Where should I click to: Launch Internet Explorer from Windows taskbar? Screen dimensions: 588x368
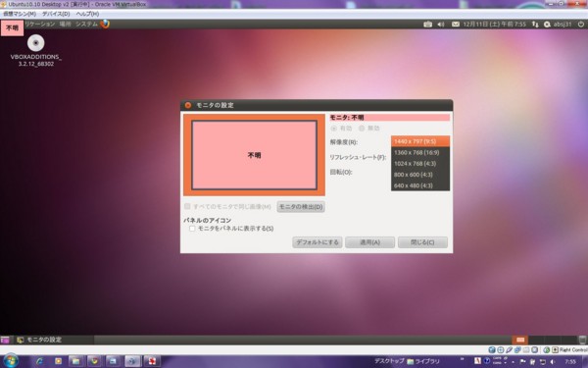click(x=39, y=361)
